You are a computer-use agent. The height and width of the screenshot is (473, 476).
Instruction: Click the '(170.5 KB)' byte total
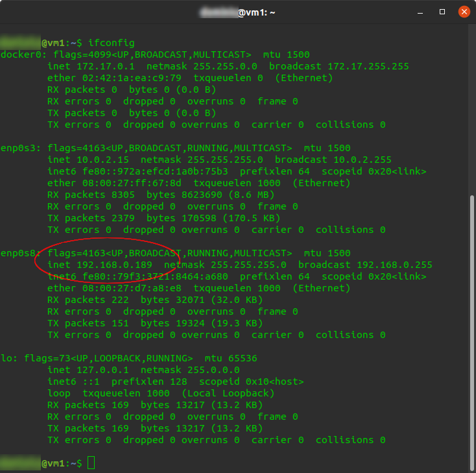[x=252, y=218]
